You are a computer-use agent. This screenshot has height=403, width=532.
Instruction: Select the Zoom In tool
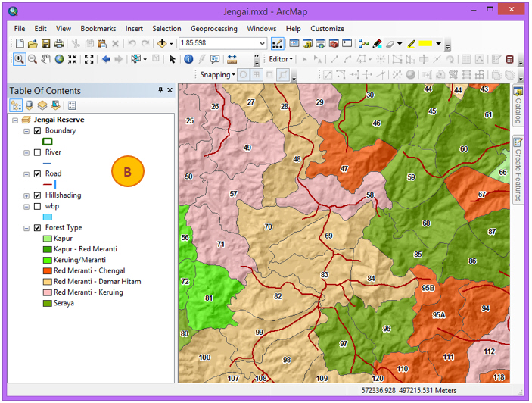coord(20,59)
